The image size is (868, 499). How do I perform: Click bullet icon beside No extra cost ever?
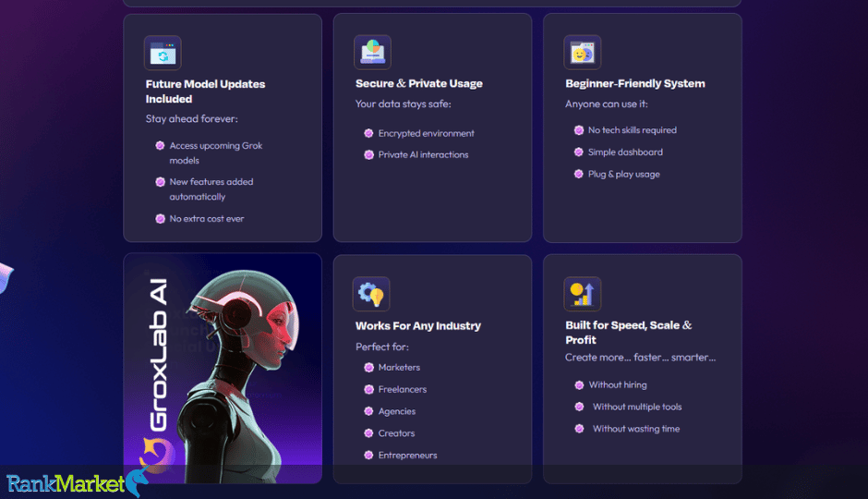160,219
